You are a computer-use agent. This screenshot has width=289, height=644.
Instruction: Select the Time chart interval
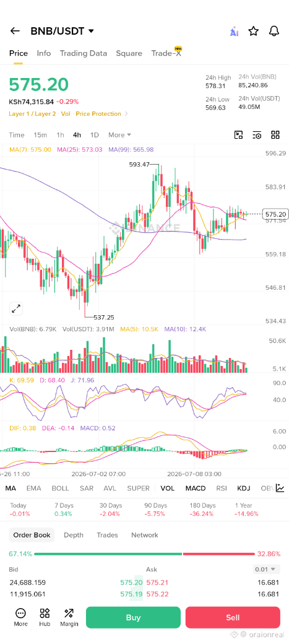[x=17, y=135]
